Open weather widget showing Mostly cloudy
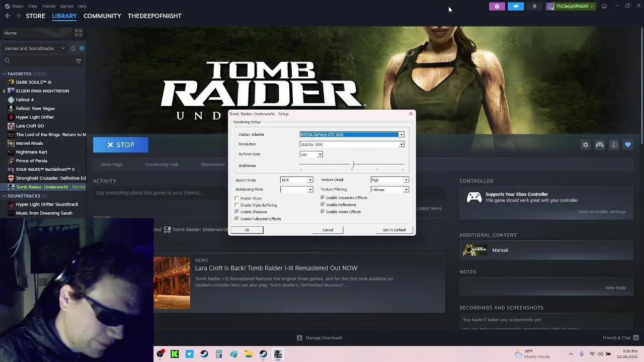The width and height of the screenshot is (644, 362). tap(531, 354)
